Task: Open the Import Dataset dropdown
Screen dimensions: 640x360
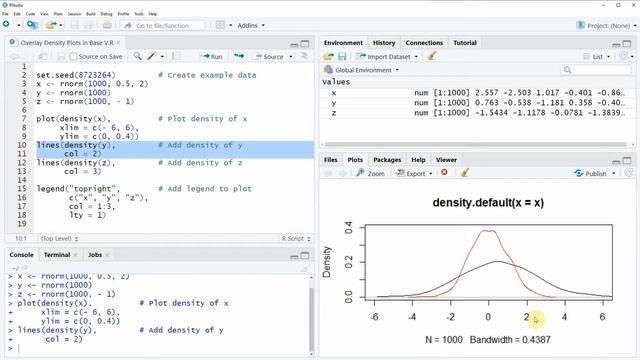Action: 387,56
